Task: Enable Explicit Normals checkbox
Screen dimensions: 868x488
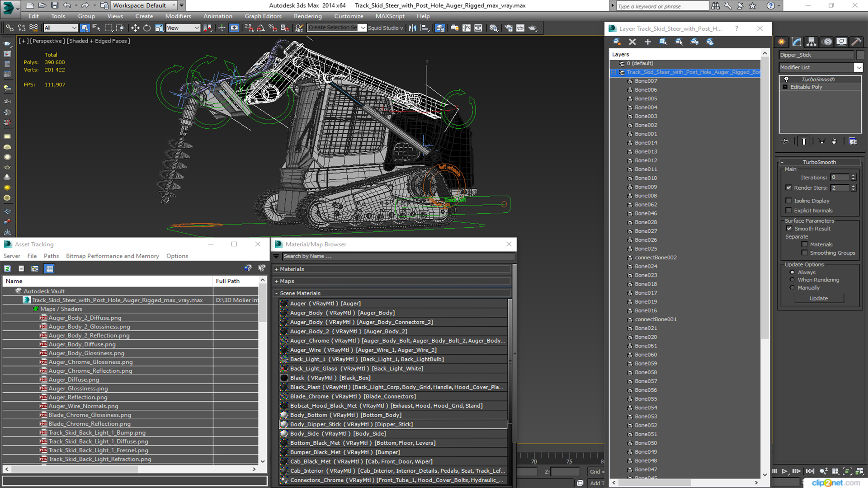Action: point(788,211)
